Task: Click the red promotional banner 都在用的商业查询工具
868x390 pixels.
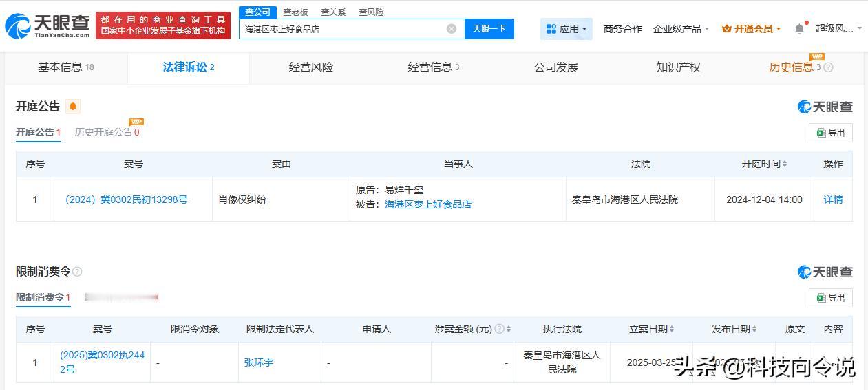Action: pos(163,25)
